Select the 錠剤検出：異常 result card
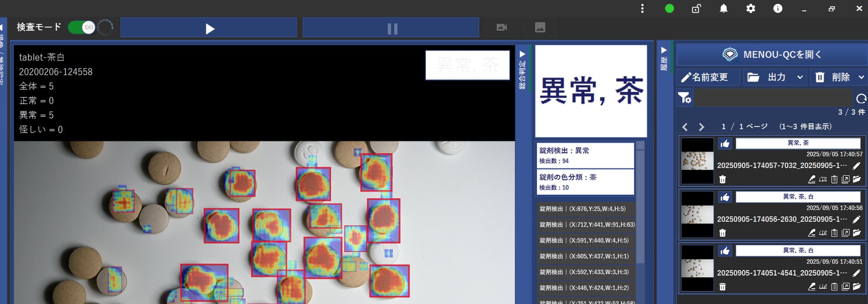The width and height of the screenshot is (868, 304). coord(585,156)
